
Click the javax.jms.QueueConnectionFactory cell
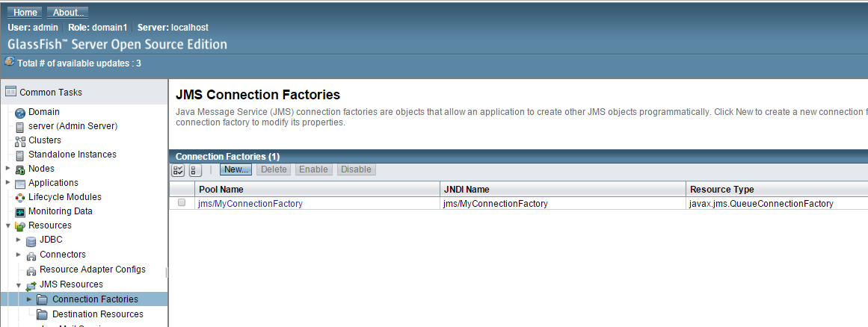761,204
